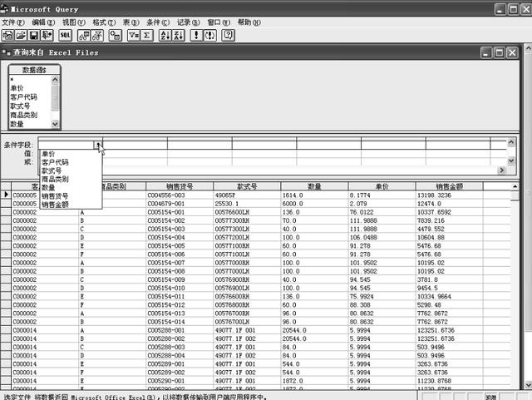
Task: Click the Query Now exclamation icon
Action: click(196, 35)
